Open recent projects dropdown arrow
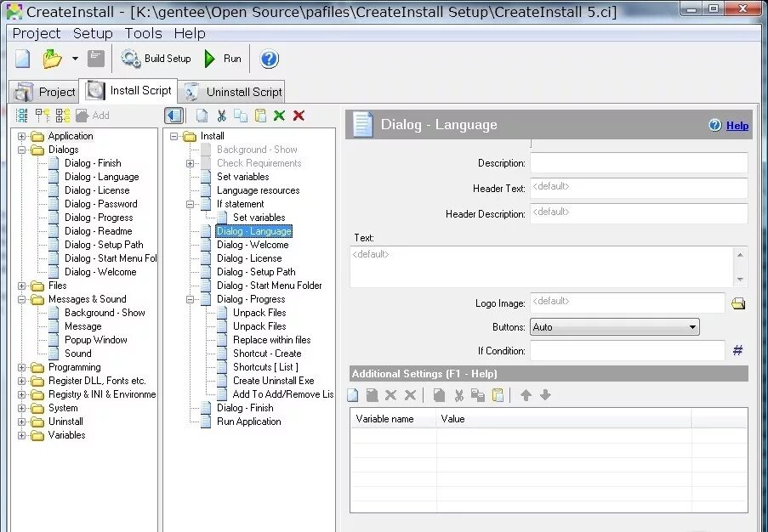Image resolution: width=768 pixels, height=532 pixels. [75, 59]
